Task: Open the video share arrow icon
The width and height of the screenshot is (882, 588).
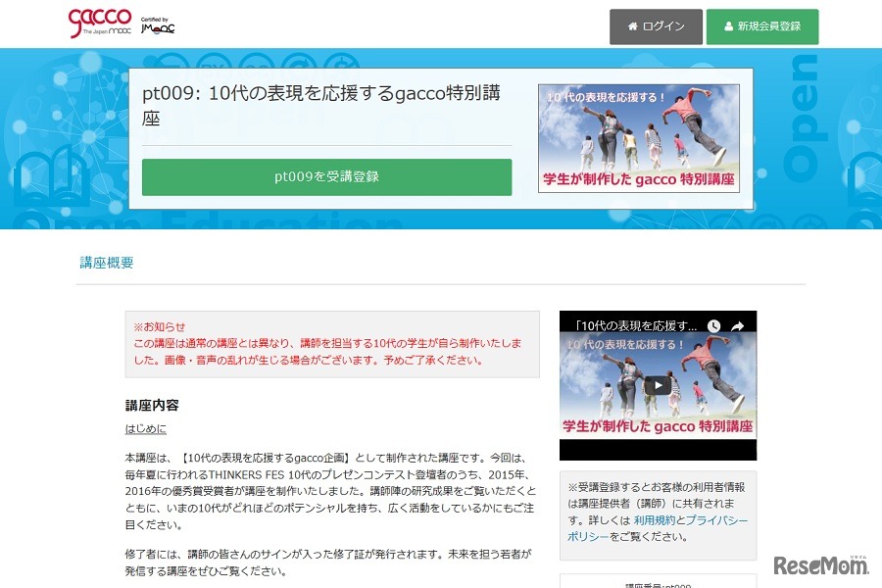Action: tap(738, 323)
